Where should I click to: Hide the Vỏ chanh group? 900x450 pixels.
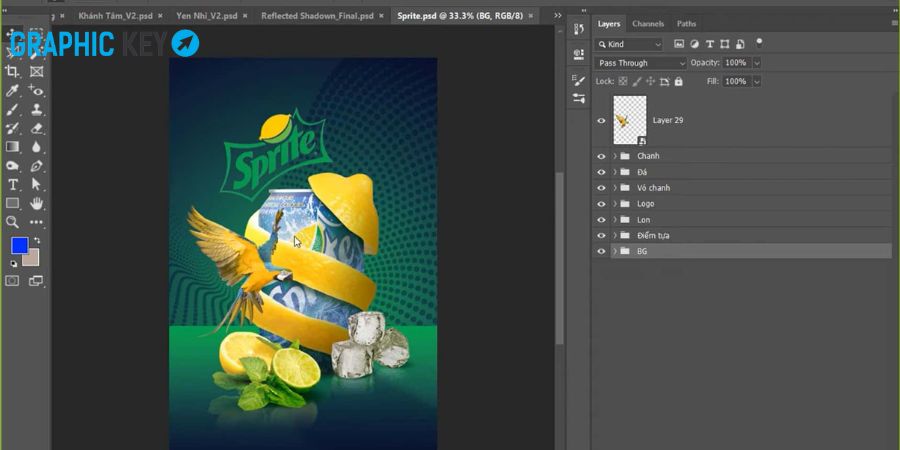[x=601, y=188]
